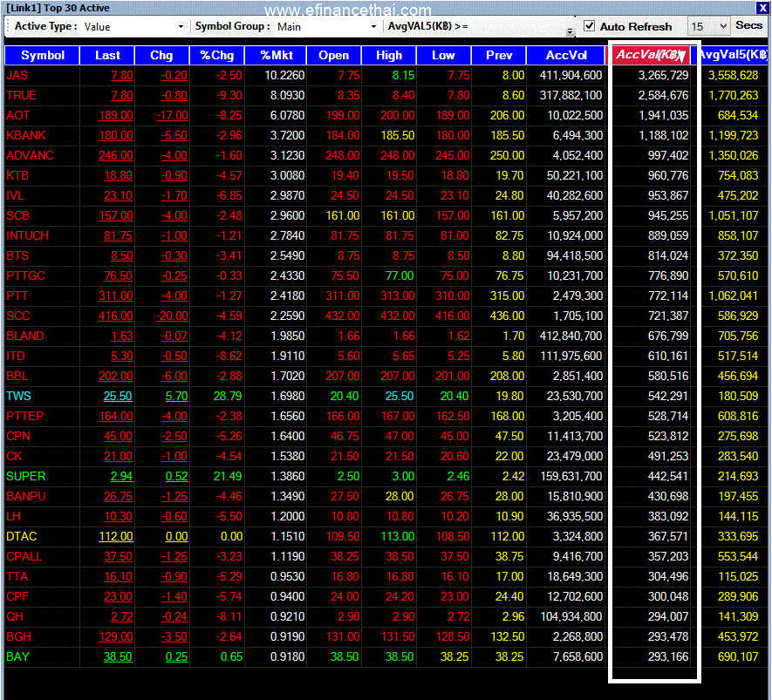
Task: Click SCC change value -20.00
Action: [x=173, y=316]
